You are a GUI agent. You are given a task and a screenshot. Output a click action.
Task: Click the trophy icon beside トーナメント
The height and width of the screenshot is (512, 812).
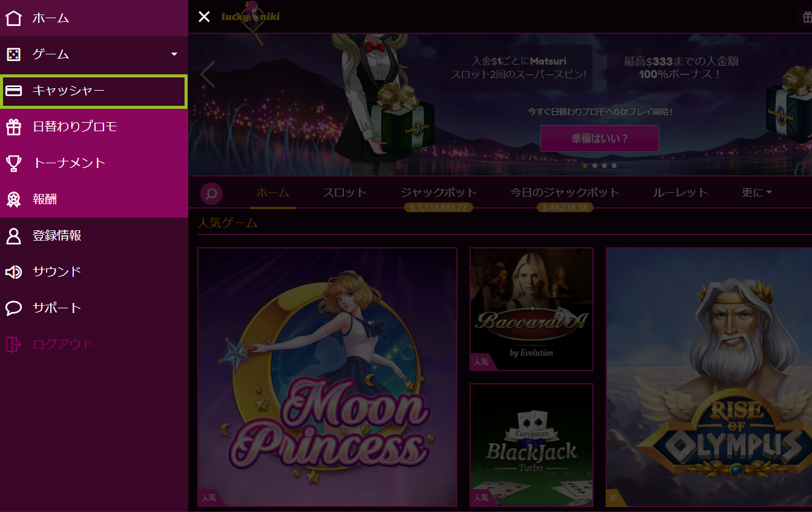coord(13,163)
